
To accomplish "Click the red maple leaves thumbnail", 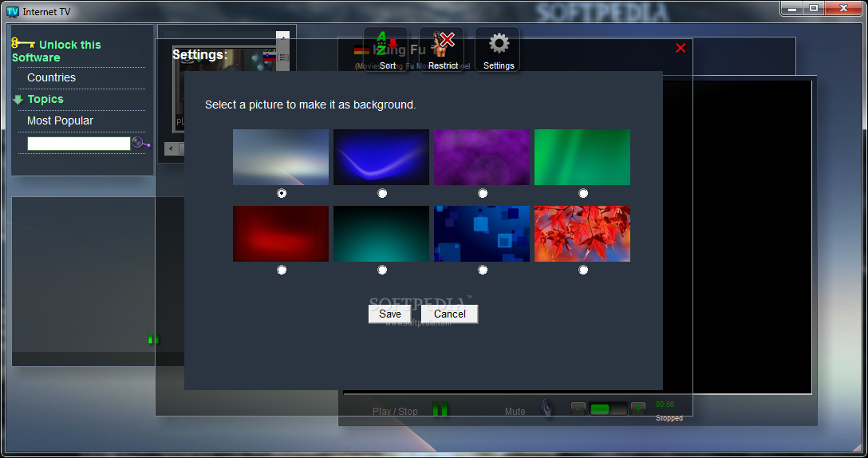I will pyautogui.click(x=582, y=234).
